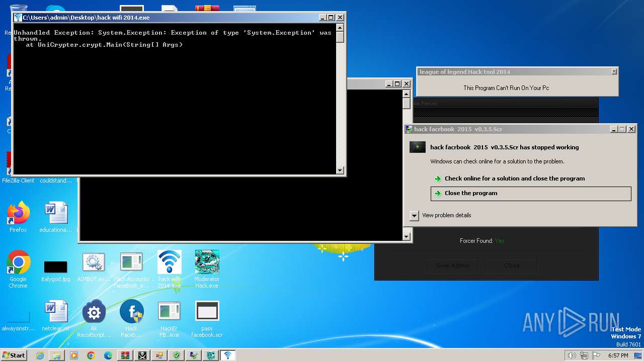This screenshot has height=362, width=644.
Task: Select HackEr FB..exe desktop icon
Action: (169, 319)
